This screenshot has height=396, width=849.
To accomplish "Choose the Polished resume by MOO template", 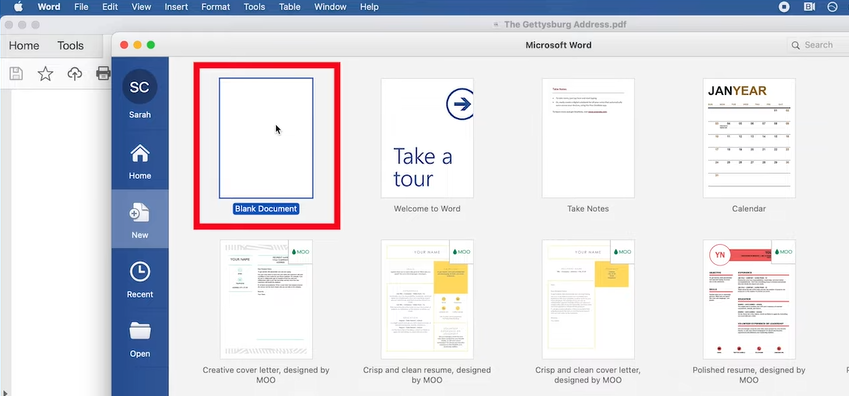I will (x=749, y=299).
